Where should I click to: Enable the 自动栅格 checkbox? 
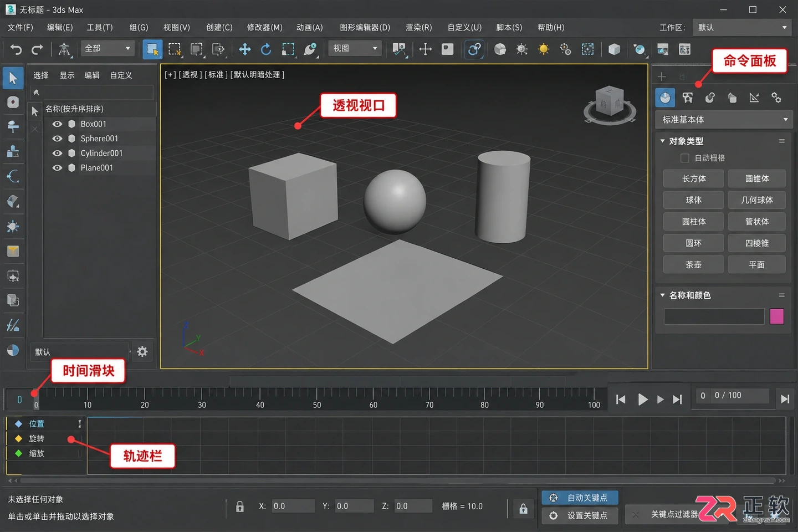click(684, 158)
